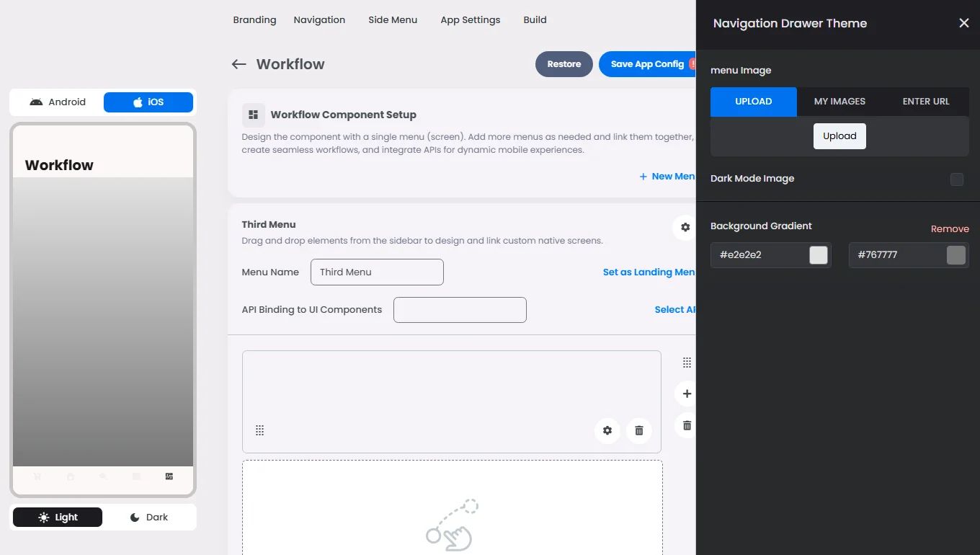Image resolution: width=980 pixels, height=555 pixels.
Task: Click Set as Landing Menu link
Action: point(649,272)
